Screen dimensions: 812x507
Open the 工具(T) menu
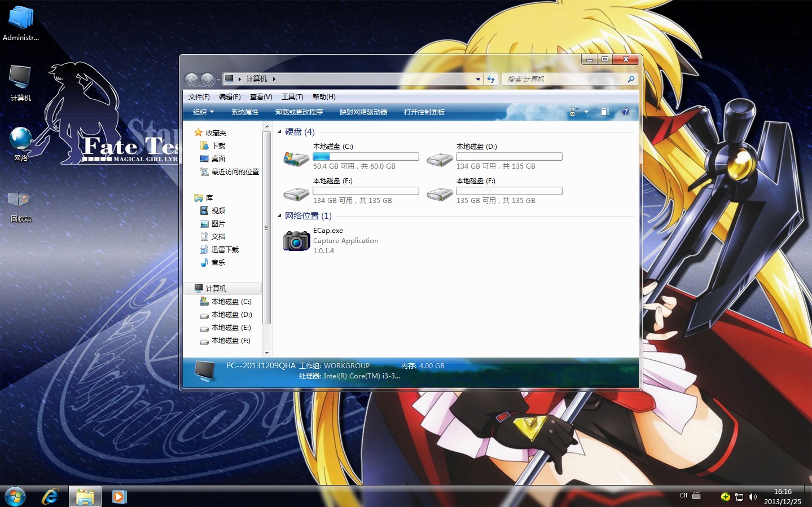pyautogui.click(x=292, y=97)
